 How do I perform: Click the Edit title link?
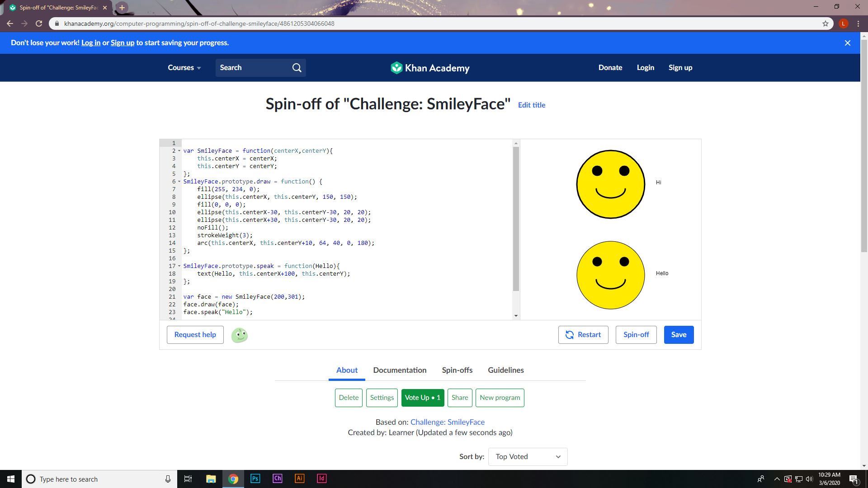531,105
